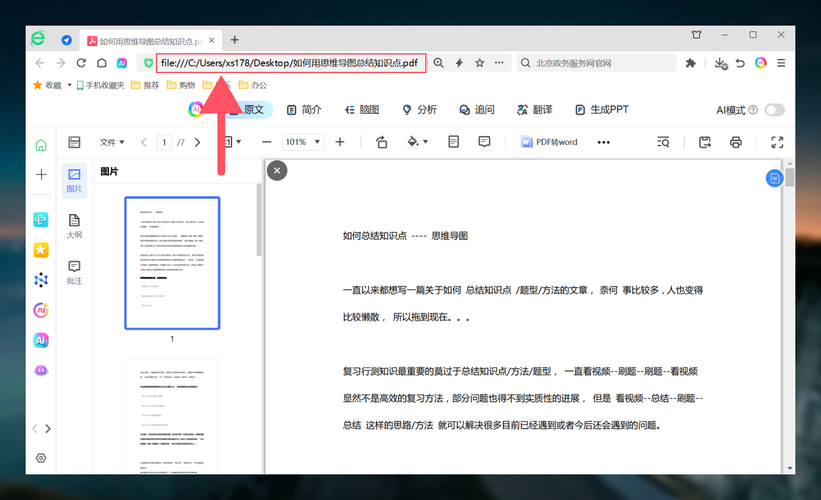Viewport: 821px width, 500px height.
Task: Toggle the AI模式 switch
Action: tap(774, 110)
